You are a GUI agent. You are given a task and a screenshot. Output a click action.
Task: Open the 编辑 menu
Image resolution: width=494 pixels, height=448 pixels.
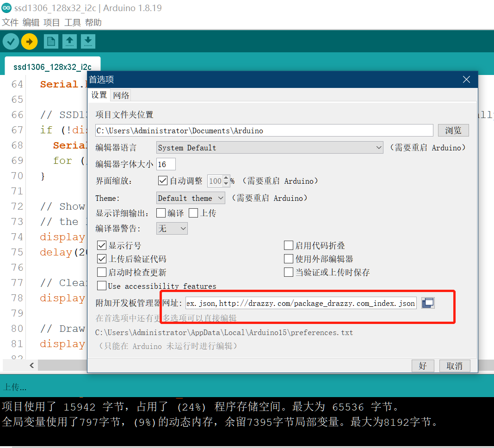point(31,22)
